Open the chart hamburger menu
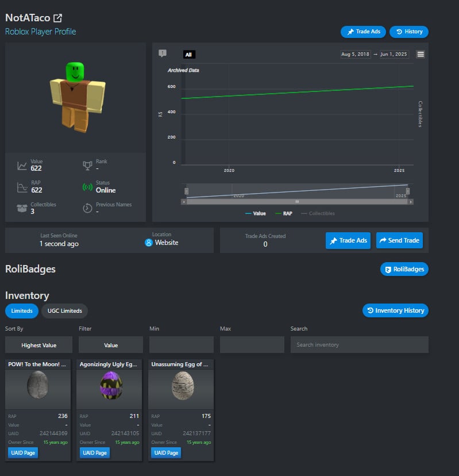 421,55
